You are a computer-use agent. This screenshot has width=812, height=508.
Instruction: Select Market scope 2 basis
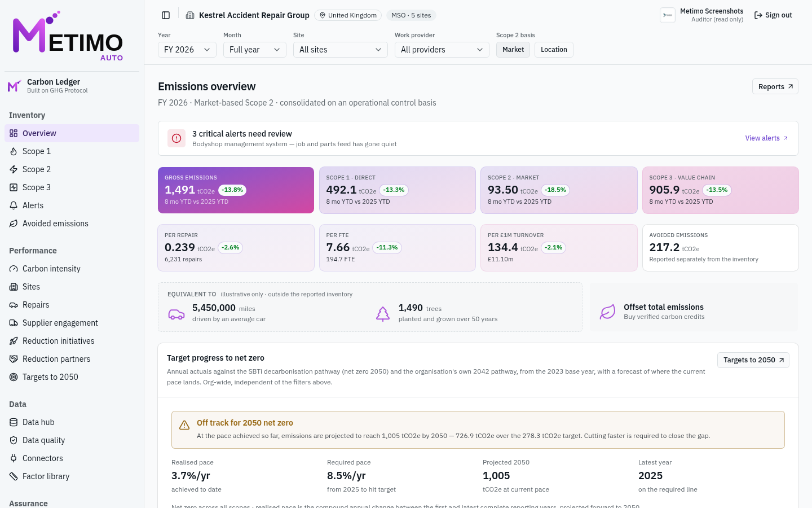point(513,50)
